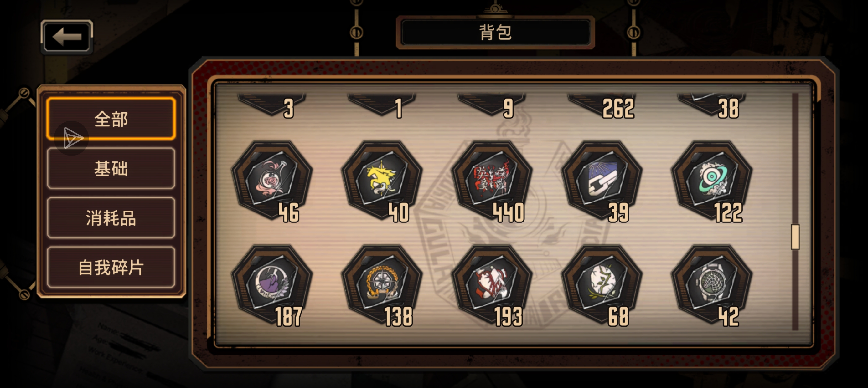
Task: Click the inventory scrollbar handle
Action: 795,237
